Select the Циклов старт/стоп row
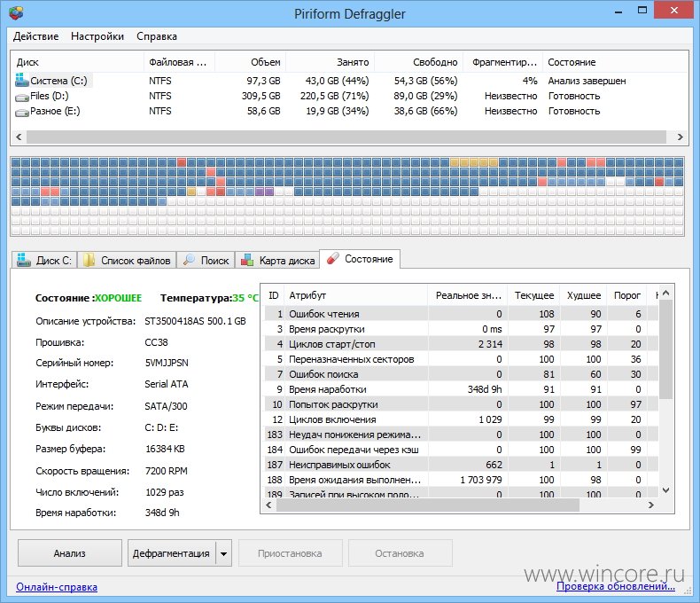 click(461, 344)
